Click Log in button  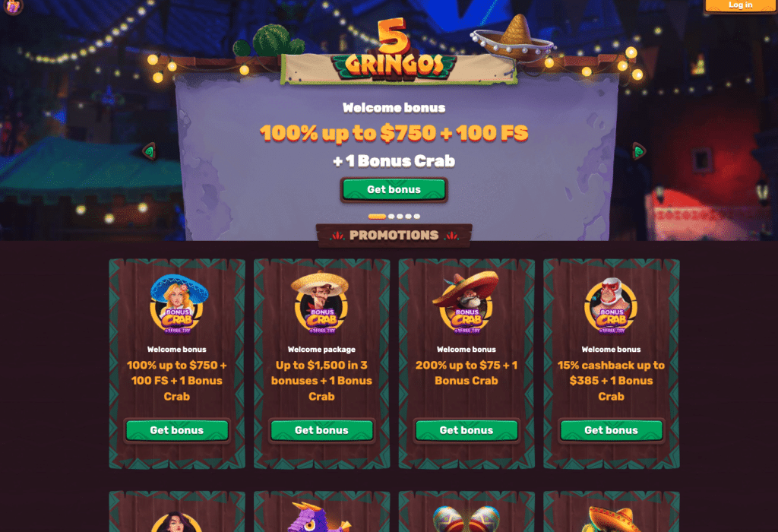coord(740,5)
